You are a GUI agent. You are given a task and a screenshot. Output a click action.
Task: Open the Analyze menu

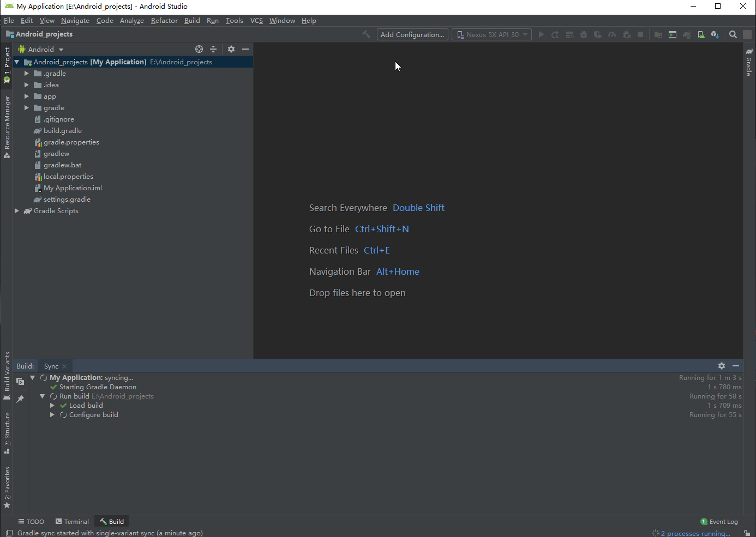(132, 21)
